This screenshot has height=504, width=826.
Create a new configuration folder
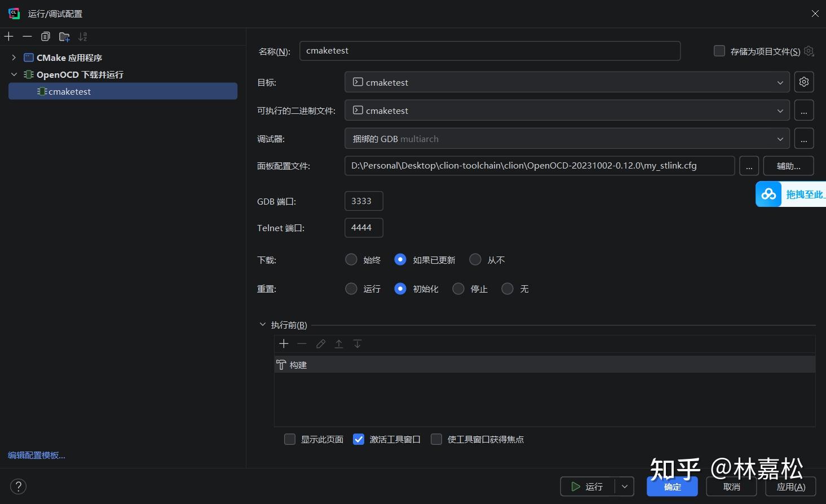coord(64,37)
